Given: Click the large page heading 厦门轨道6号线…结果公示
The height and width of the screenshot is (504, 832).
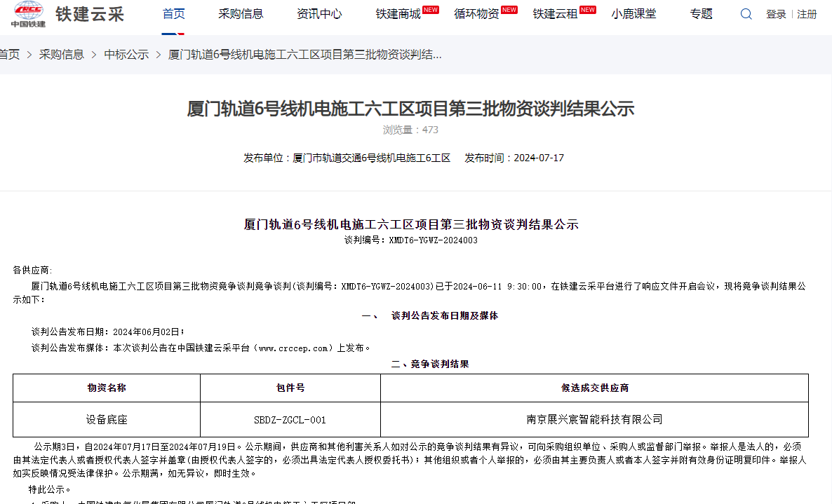Looking at the screenshot, I should click(410, 109).
